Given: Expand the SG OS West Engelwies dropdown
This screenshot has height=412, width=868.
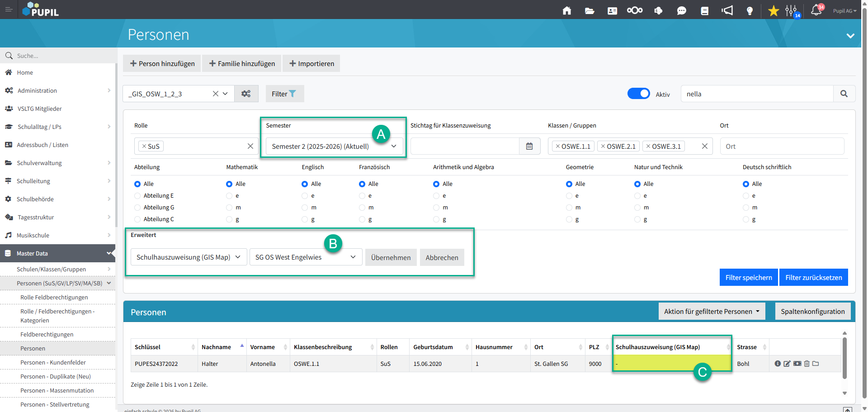Looking at the screenshot, I should tap(306, 257).
